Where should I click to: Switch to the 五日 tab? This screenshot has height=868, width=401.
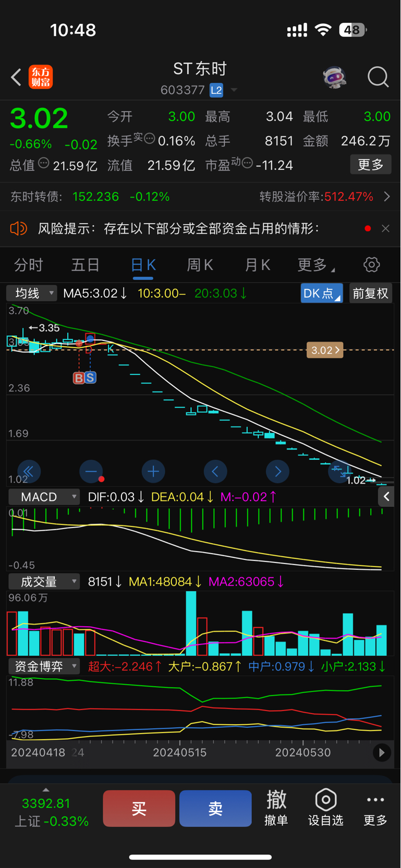[x=86, y=265]
